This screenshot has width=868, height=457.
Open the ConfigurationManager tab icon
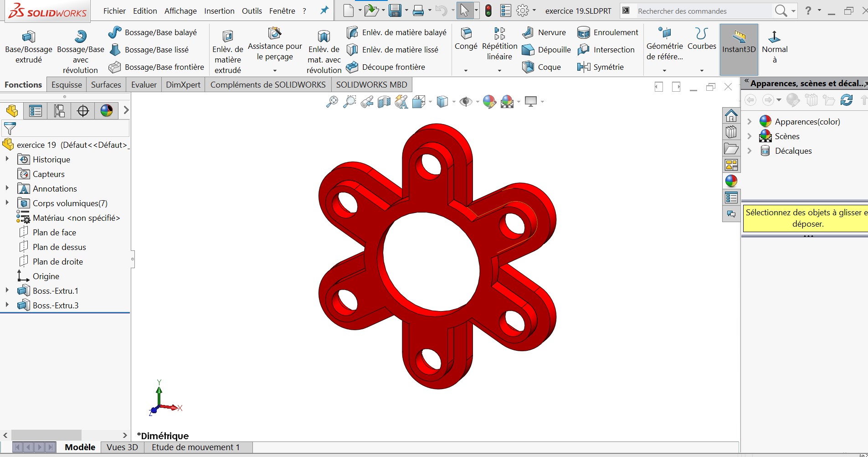coord(59,111)
